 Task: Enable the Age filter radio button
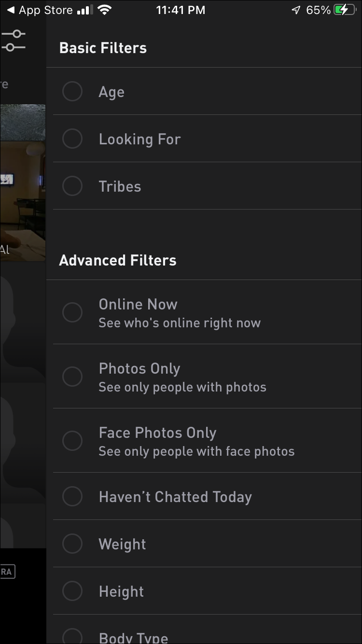tap(72, 91)
